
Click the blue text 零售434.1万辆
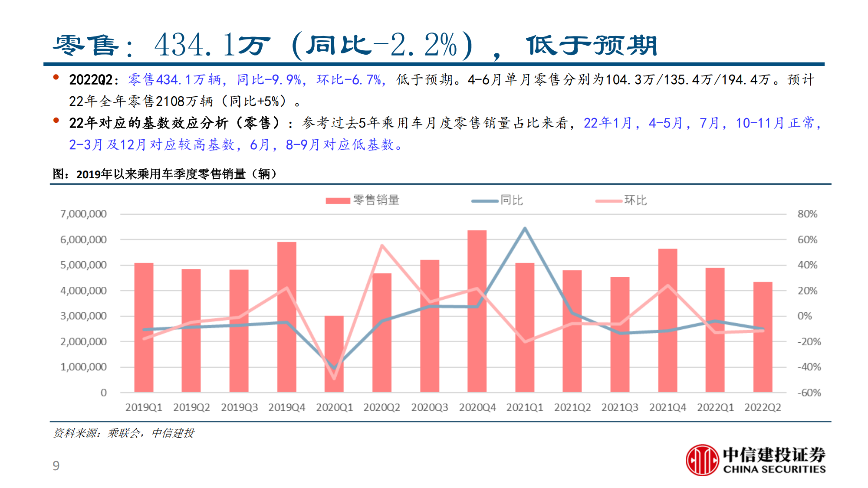pos(175,80)
